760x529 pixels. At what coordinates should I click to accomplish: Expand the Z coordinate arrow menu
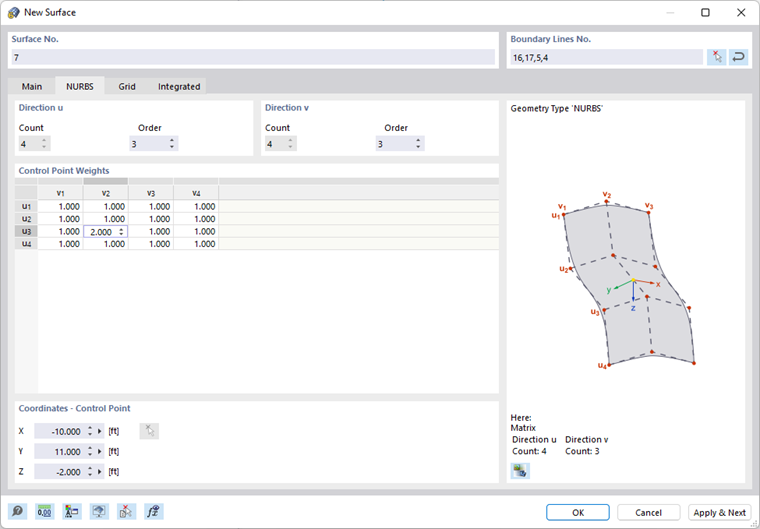coord(99,472)
